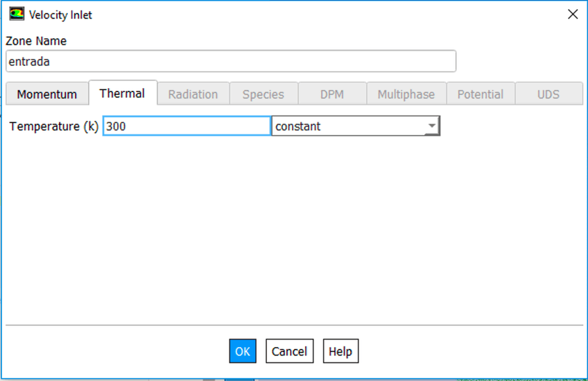Open the Radiation tab
Viewport: 588px width, 381px height.
click(x=193, y=94)
